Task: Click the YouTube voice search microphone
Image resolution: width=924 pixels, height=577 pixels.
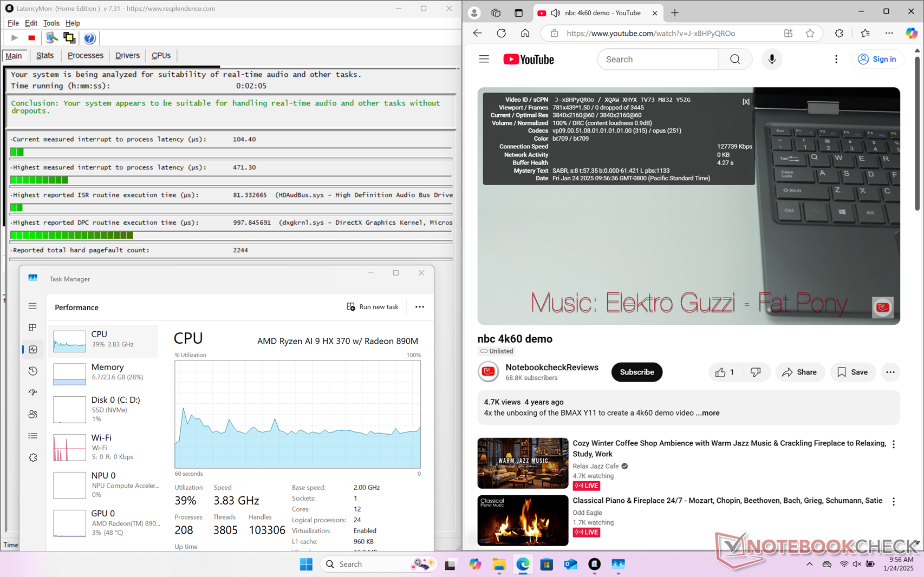Action: tap(772, 60)
